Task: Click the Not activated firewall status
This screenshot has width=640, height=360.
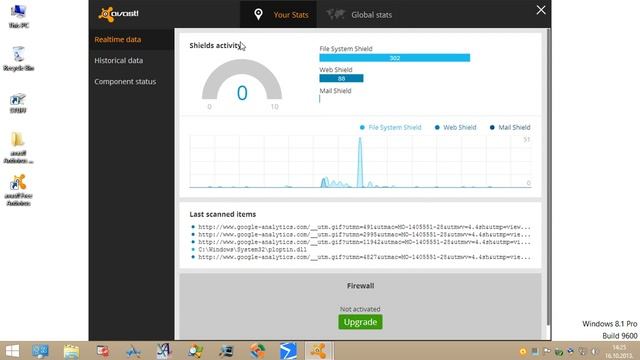Action: pyautogui.click(x=360, y=309)
